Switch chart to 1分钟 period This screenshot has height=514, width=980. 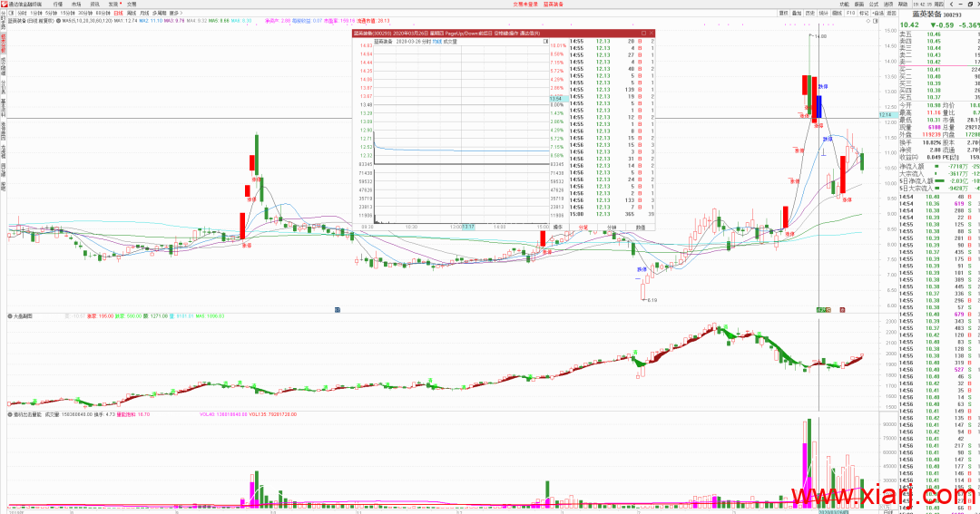[x=36, y=13]
